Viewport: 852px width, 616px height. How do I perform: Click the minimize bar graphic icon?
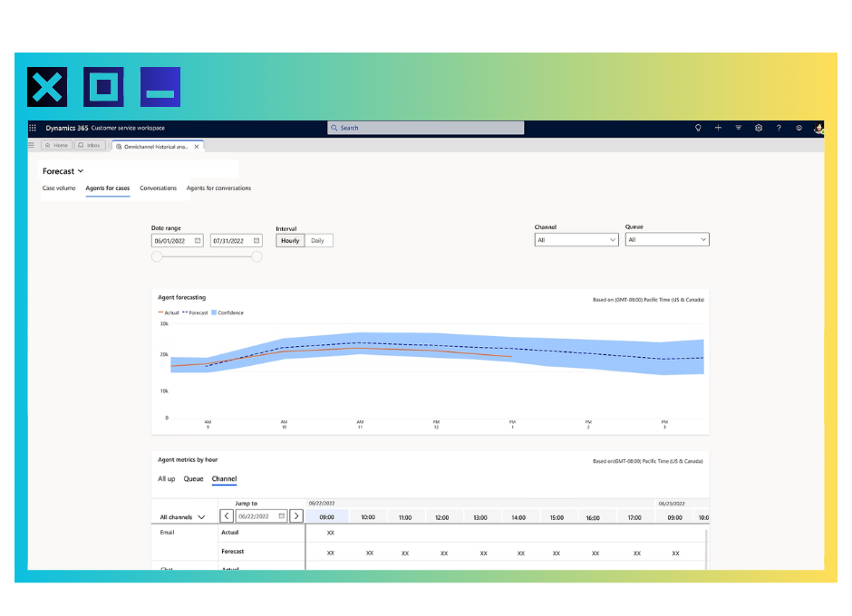pyautogui.click(x=160, y=87)
